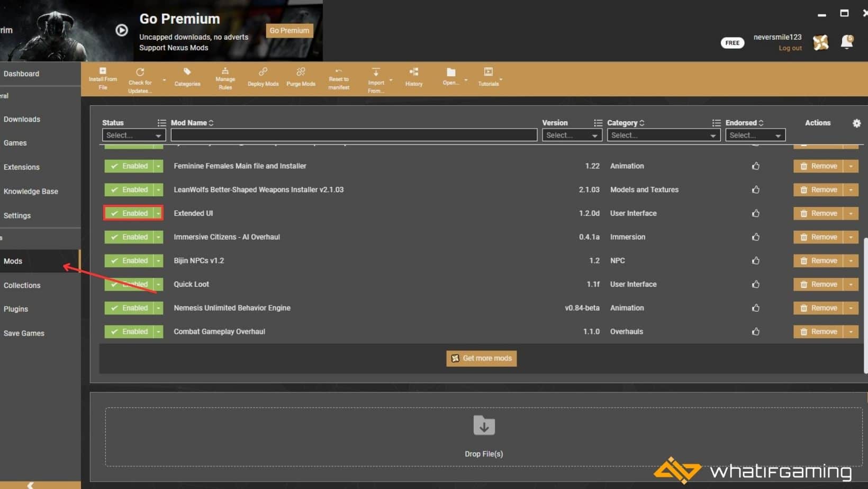The image size is (868, 489).
Task: Expand the Status filter dropdown
Action: pos(133,135)
